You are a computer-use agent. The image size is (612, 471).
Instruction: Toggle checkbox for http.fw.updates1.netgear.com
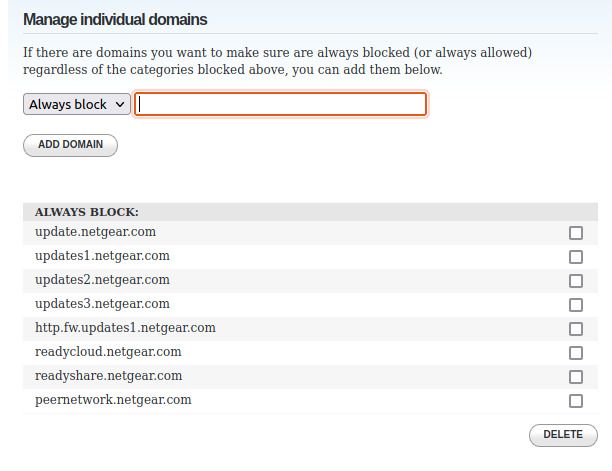[576, 329]
